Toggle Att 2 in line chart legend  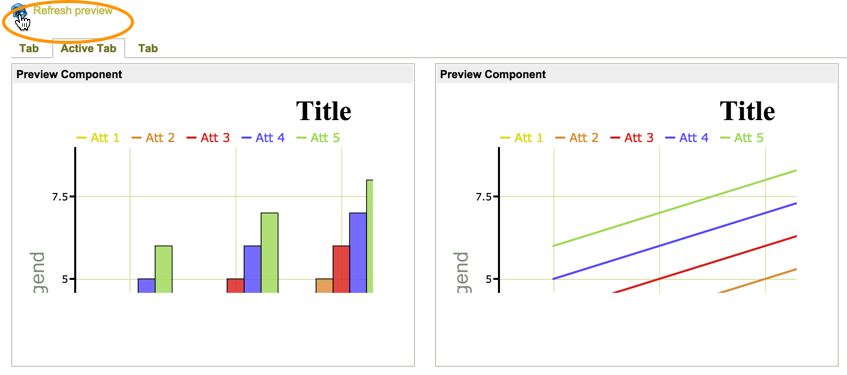coord(577,138)
